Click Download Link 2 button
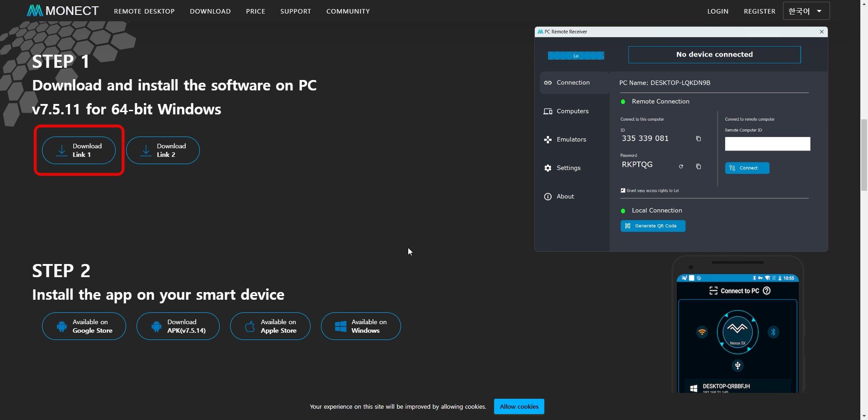868x420 pixels. 163,150
